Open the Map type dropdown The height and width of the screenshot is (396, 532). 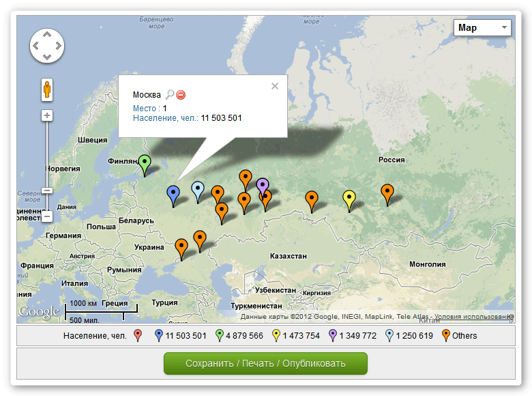point(482,28)
